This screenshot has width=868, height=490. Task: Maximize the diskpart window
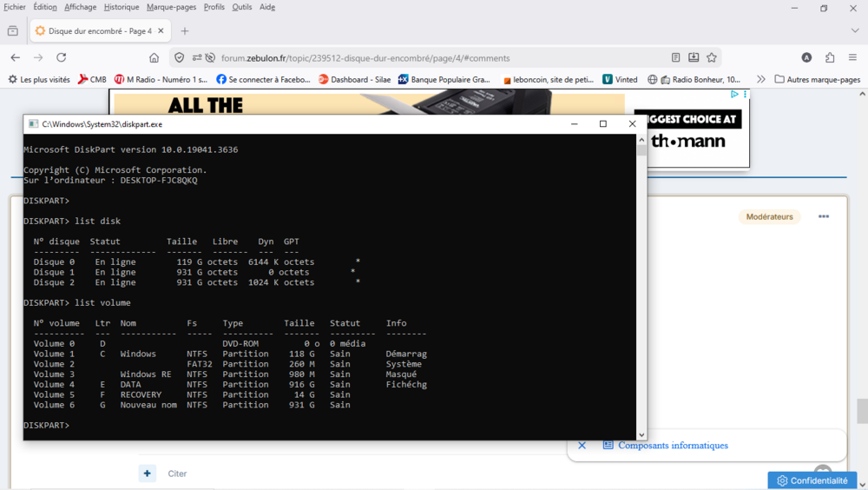click(x=603, y=124)
